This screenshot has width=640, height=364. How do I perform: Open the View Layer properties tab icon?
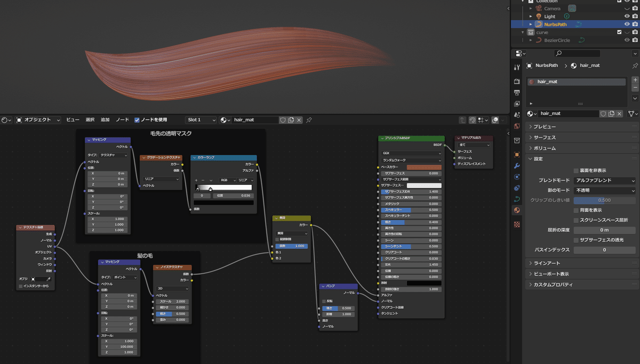(516, 104)
